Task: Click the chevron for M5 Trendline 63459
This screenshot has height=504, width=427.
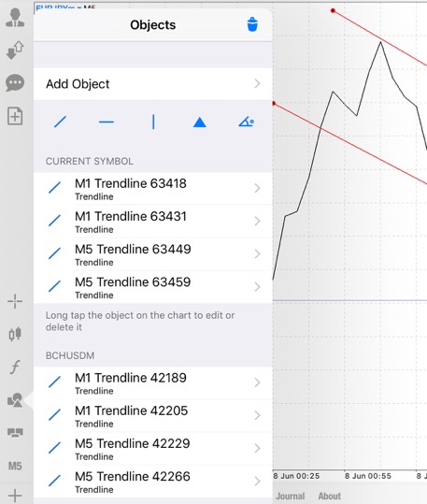Action: point(257,287)
